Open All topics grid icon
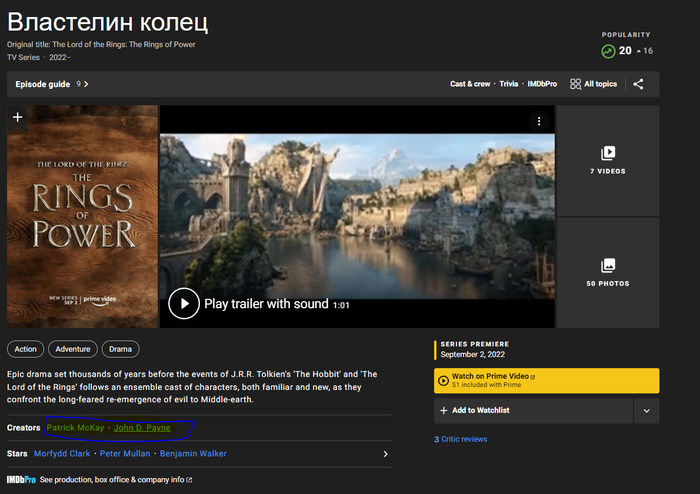This screenshot has width=700, height=494. [575, 84]
